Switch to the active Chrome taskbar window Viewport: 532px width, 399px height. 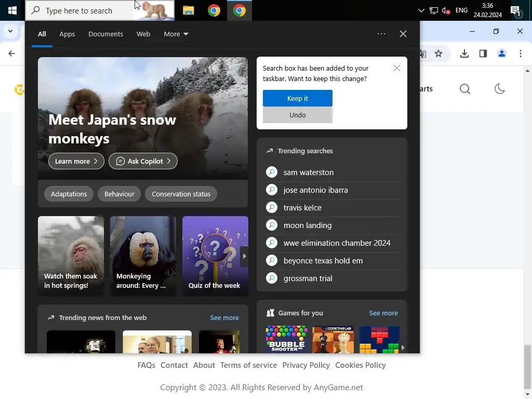click(x=239, y=10)
